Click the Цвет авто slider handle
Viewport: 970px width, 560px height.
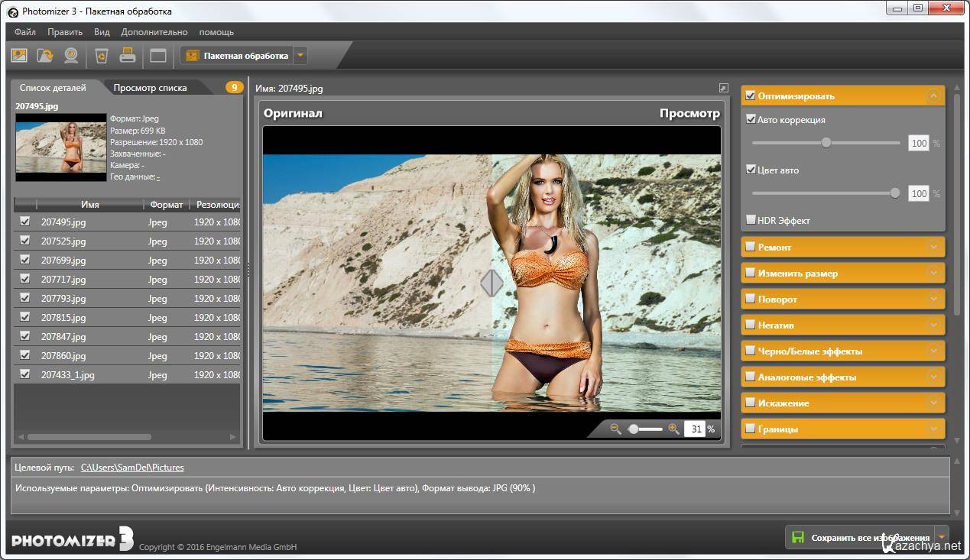click(895, 193)
